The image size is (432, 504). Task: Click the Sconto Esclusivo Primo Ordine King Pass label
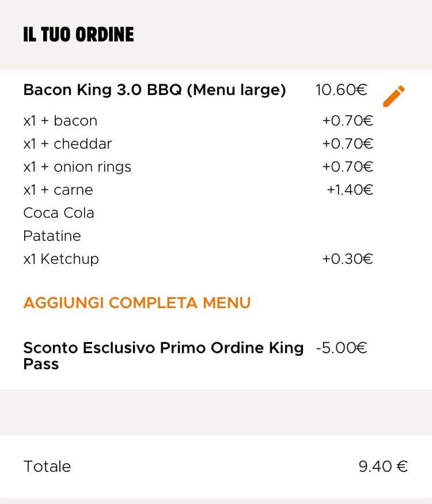click(163, 355)
